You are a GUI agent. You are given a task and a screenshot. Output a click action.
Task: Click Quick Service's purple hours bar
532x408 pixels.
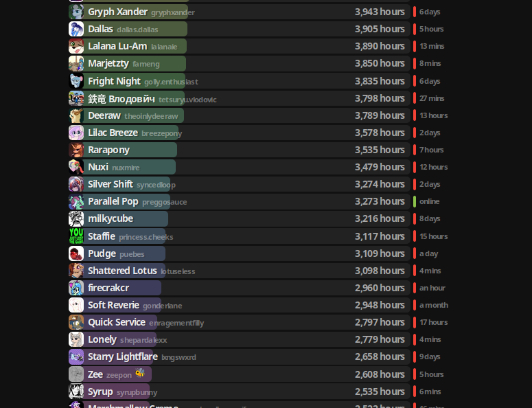pos(120,322)
